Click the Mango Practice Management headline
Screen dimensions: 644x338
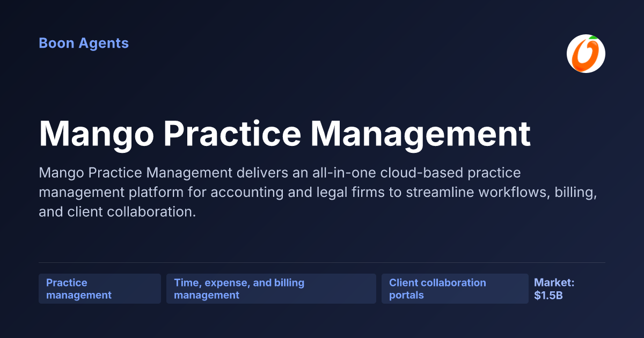[285, 134]
